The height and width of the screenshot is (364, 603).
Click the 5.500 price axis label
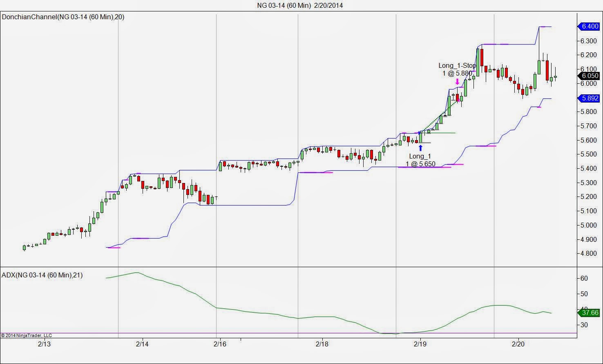tap(589, 154)
